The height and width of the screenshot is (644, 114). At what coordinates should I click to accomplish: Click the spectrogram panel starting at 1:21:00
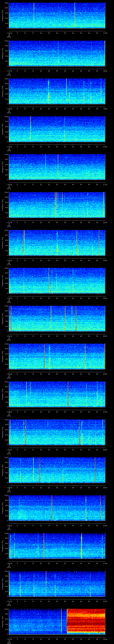click(57, 205)
